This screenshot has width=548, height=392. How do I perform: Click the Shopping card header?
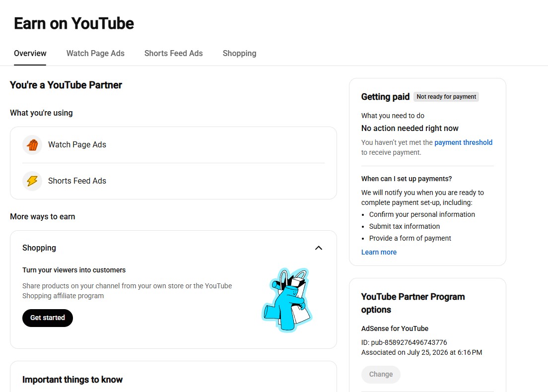click(x=173, y=248)
